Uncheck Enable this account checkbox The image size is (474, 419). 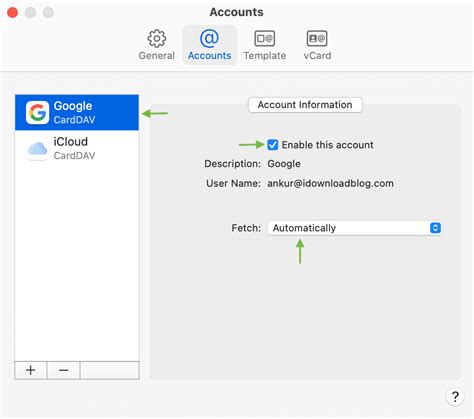coord(272,145)
